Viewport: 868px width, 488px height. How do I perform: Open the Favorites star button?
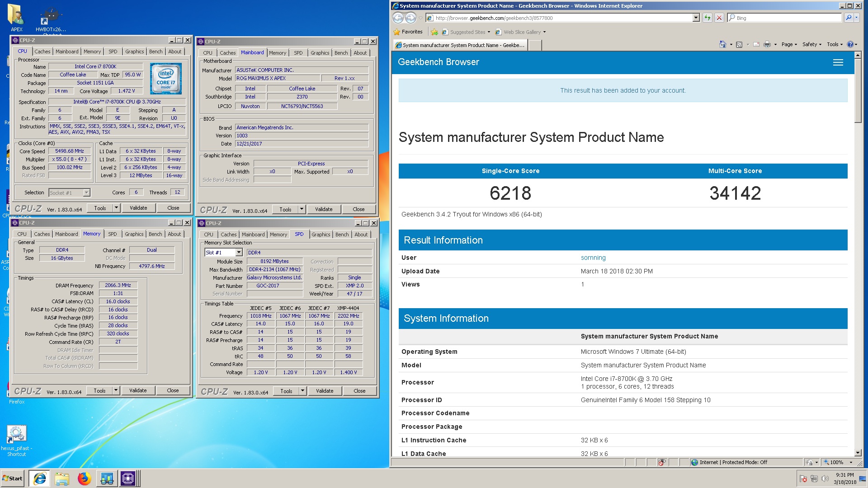[408, 32]
